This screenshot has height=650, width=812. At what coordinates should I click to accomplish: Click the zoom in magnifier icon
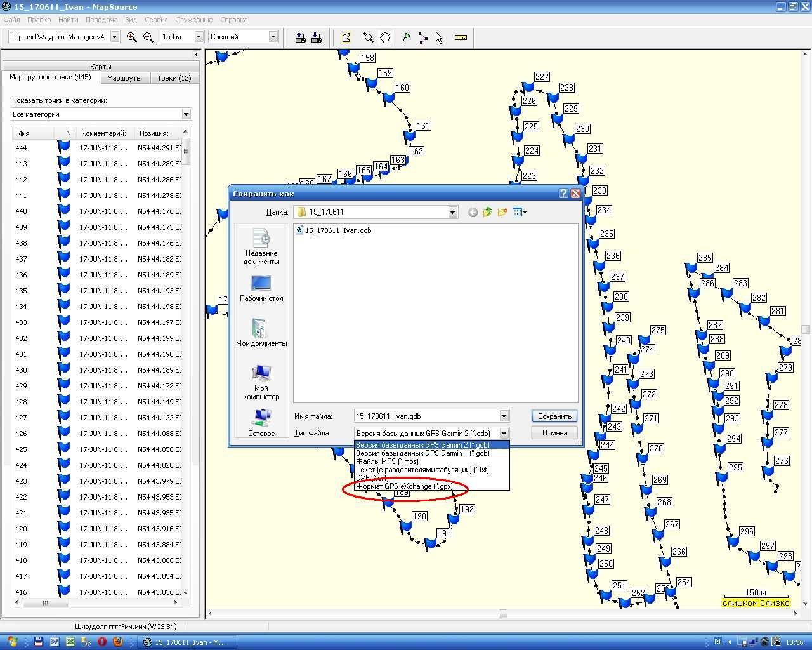coord(132,37)
